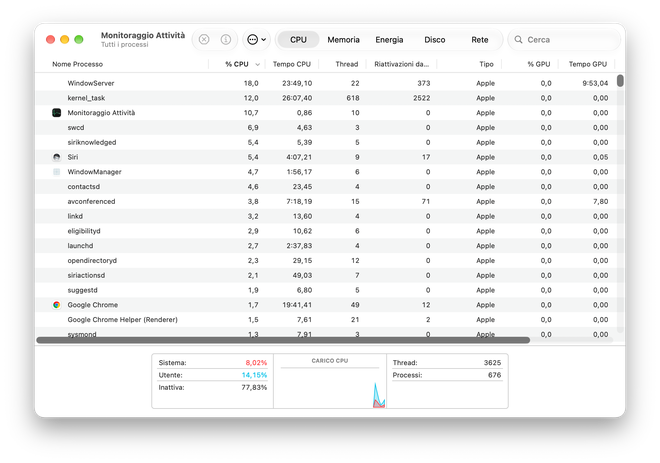The height and width of the screenshot is (463, 660).
Task: Click the green fullscreen window button
Action: click(x=79, y=40)
